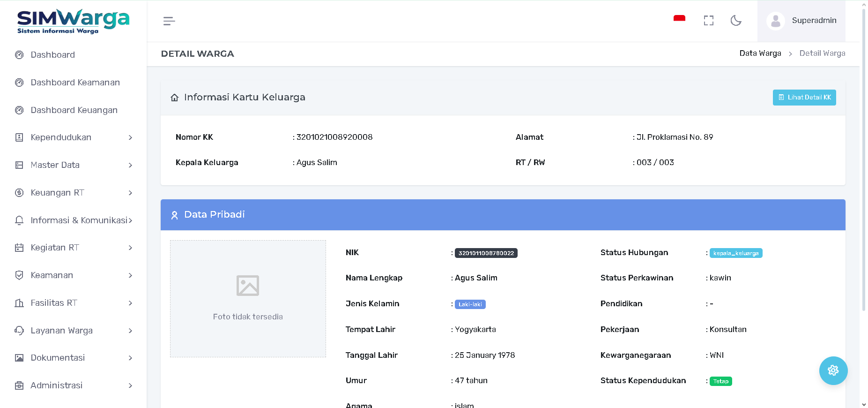The height and width of the screenshot is (408, 868).
Task: Click the home icon beside Informasi Kartu Keluarga
Action: point(175,98)
